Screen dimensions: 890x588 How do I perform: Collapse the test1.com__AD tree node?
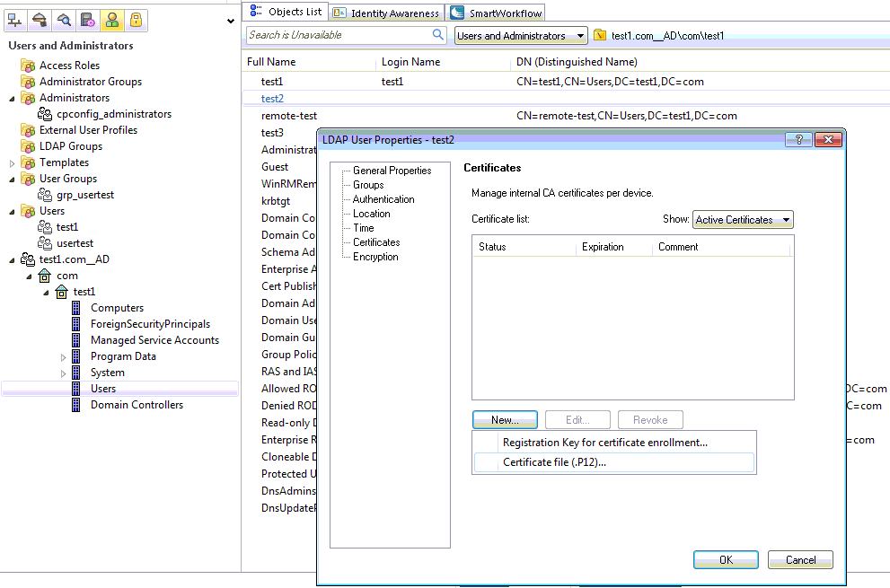12,260
